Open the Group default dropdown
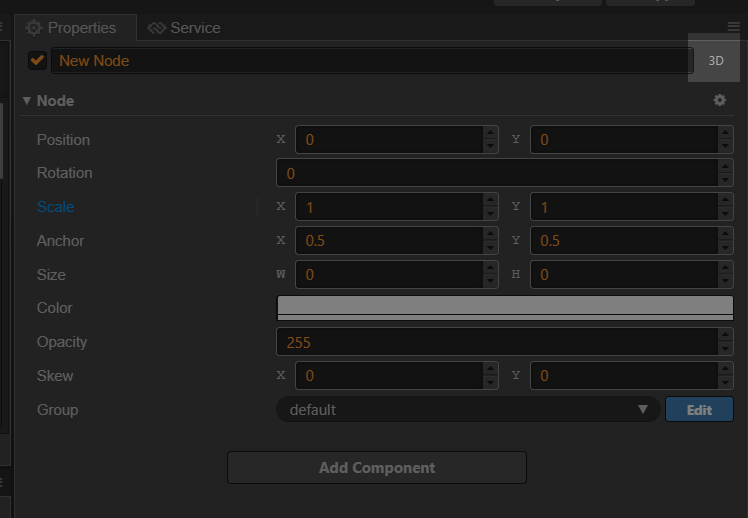 pyautogui.click(x=467, y=410)
